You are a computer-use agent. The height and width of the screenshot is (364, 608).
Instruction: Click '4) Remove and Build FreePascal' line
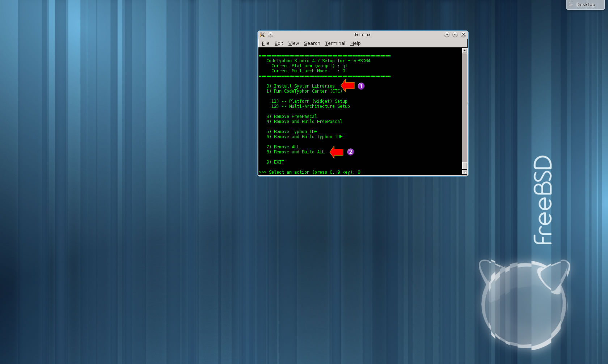tap(304, 122)
